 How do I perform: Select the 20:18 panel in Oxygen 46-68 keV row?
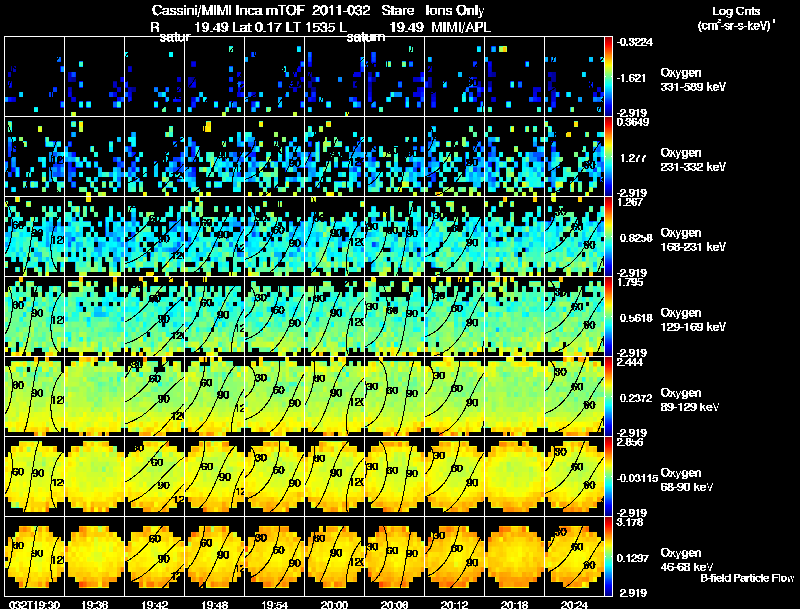click(x=514, y=556)
